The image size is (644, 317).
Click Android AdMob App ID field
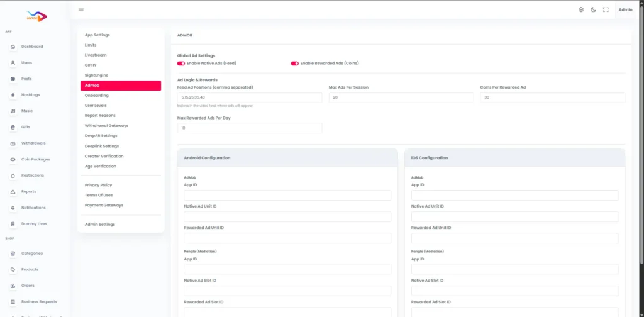287,195
